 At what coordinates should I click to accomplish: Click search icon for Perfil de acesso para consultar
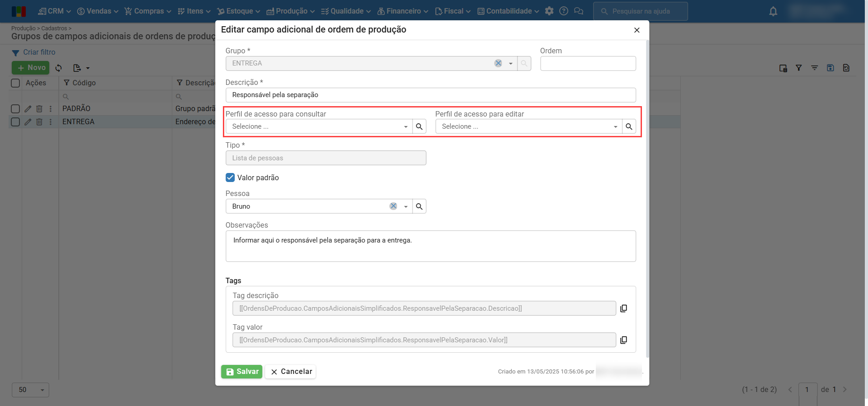click(419, 126)
